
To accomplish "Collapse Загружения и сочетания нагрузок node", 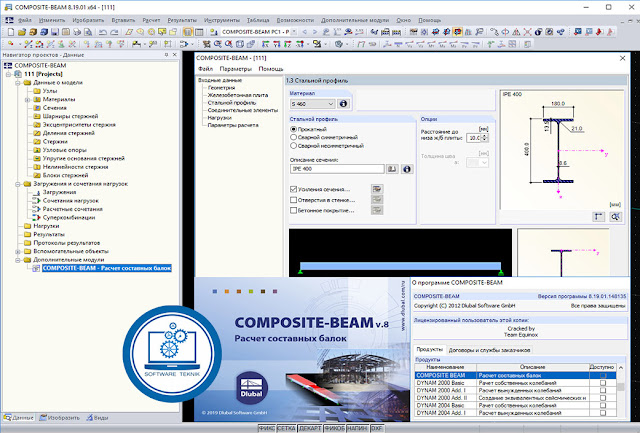I will 18,184.
